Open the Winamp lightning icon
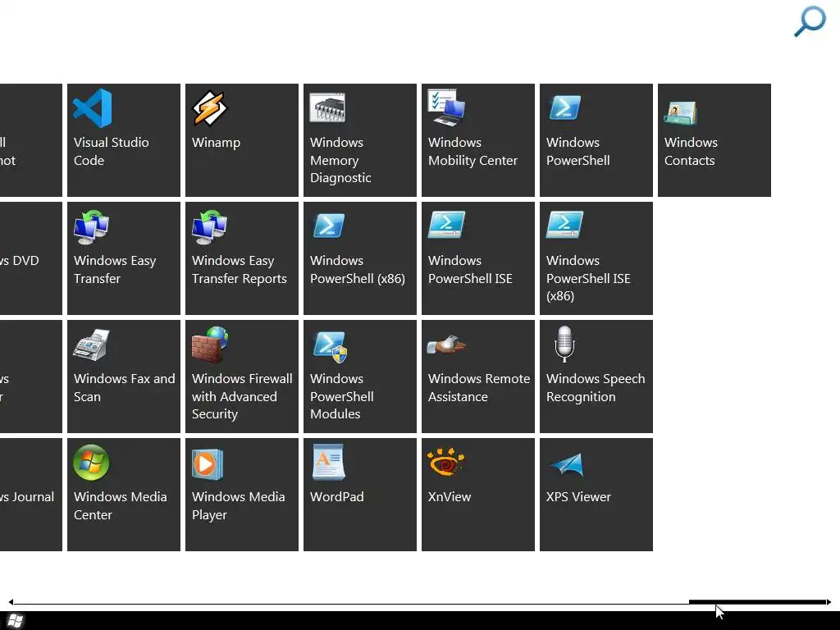This screenshot has height=630, width=840. 209,108
